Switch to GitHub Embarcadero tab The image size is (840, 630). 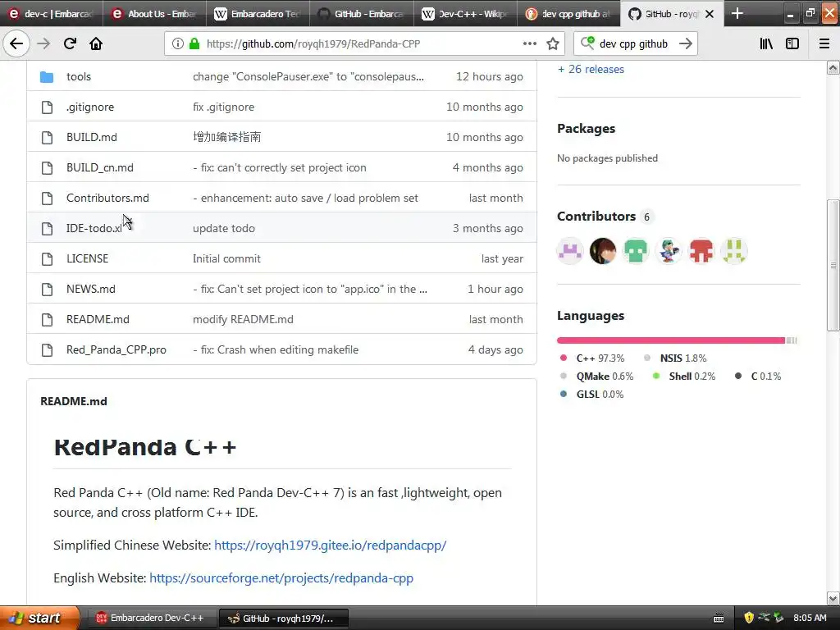coord(362,14)
